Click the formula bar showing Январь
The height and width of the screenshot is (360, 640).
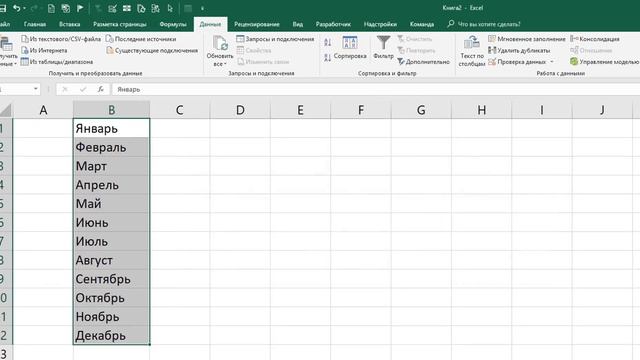pyautogui.click(x=376, y=89)
